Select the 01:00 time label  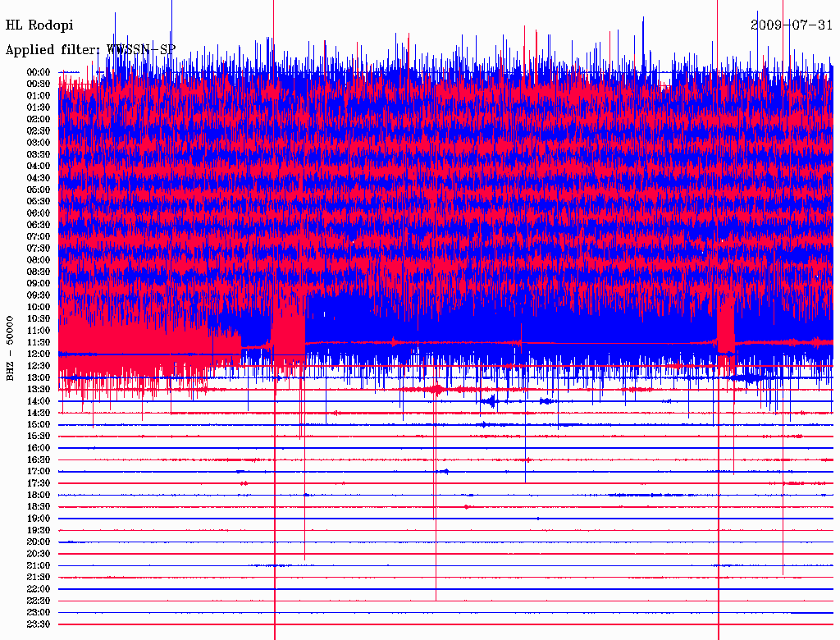pyautogui.click(x=39, y=96)
